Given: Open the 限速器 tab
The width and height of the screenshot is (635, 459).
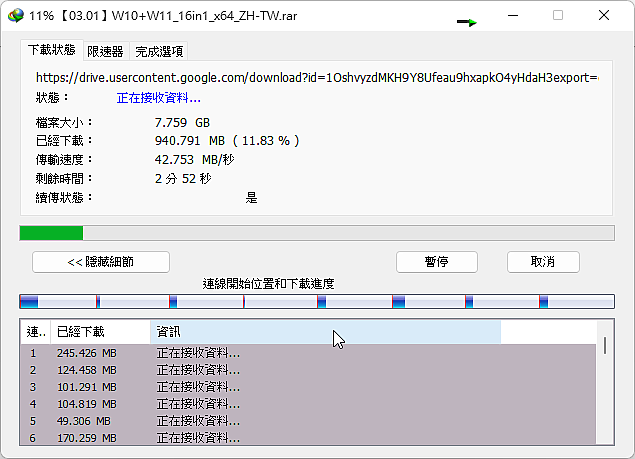Looking at the screenshot, I should click(x=105, y=51).
